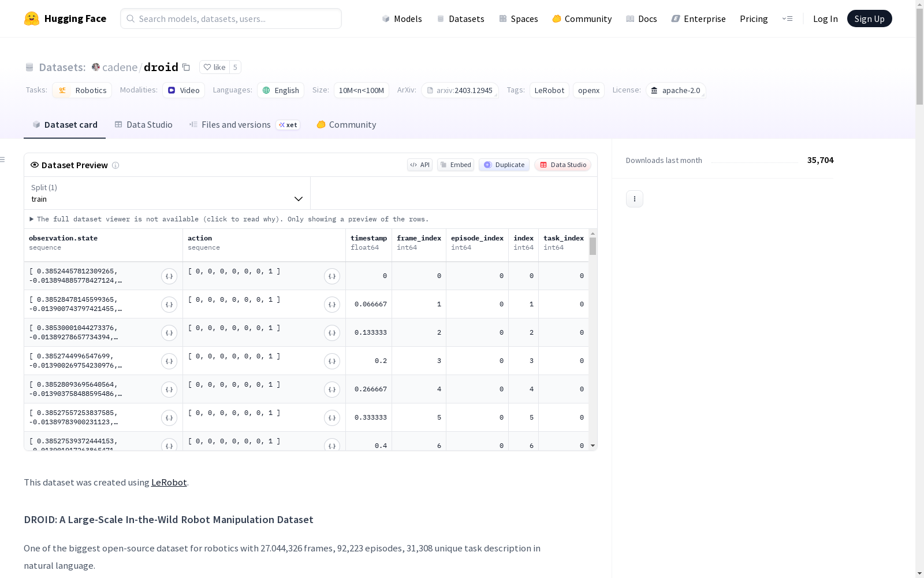Click the Hugging Face logo icon
The image size is (924, 578).
[32, 18]
